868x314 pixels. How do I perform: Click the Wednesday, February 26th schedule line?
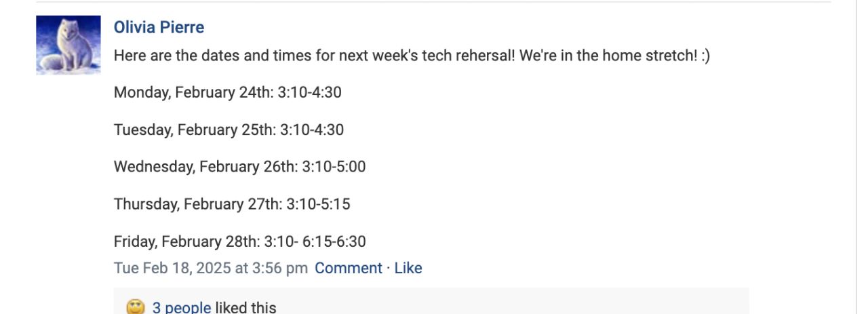pyautogui.click(x=239, y=167)
